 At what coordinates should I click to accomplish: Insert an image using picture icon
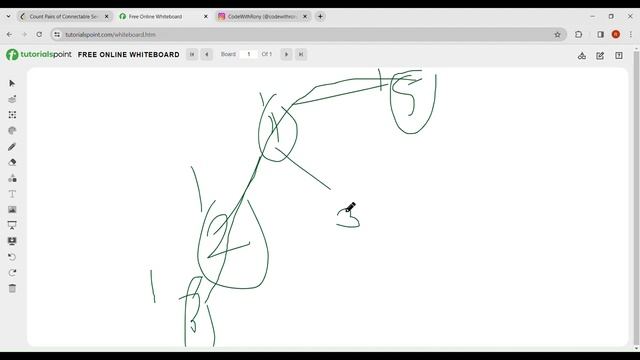coord(12,209)
